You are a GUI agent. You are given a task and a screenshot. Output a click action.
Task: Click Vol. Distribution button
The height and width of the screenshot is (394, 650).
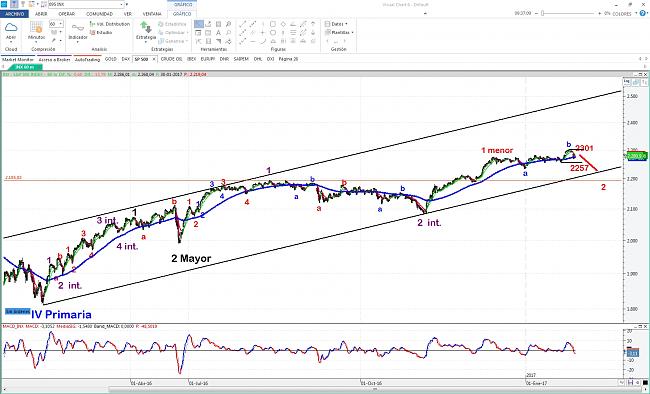coord(110,24)
